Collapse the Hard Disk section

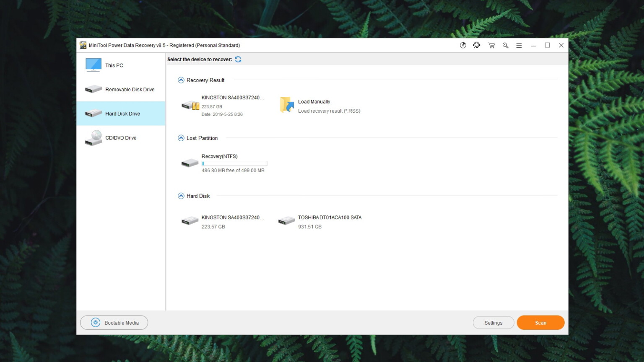[181, 196]
